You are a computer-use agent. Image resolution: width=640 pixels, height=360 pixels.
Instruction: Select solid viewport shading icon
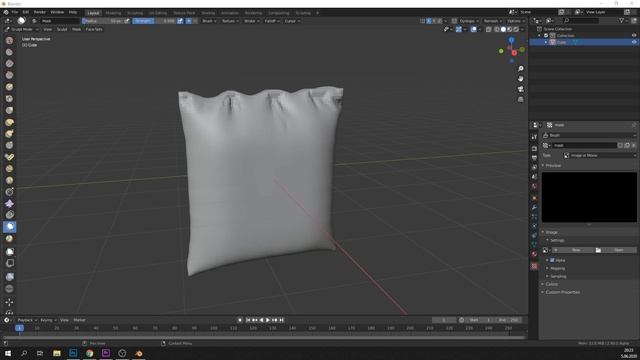click(503, 29)
